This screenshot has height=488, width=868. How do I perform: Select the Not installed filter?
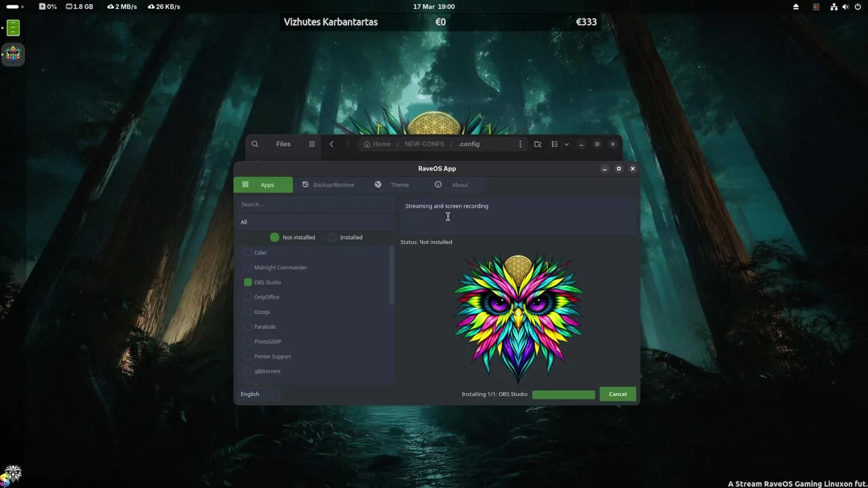(292, 237)
